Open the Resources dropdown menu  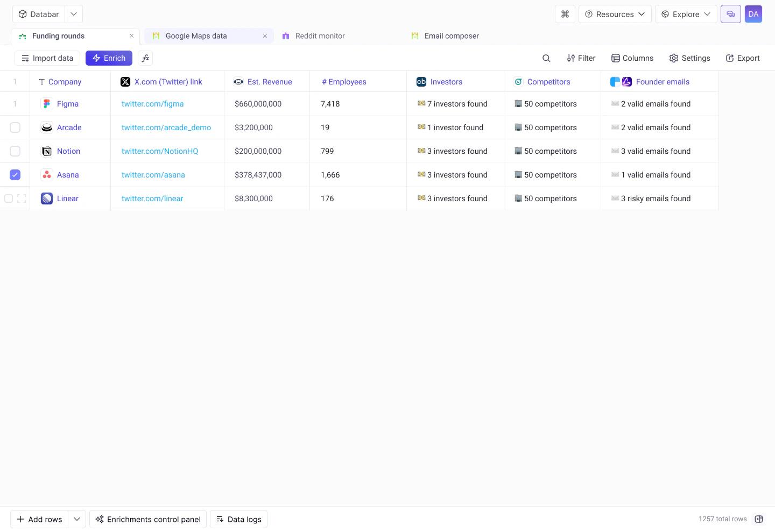pyautogui.click(x=615, y=14)
